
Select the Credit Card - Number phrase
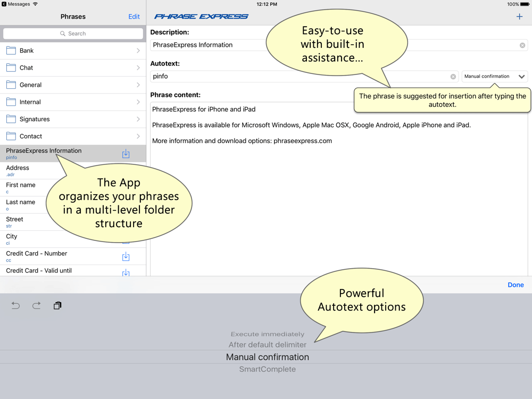tap(73, 256)
